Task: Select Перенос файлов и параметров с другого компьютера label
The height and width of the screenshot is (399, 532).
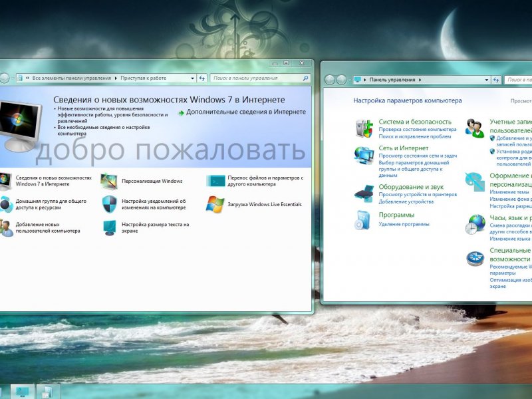Action: (x=265, y=181)
